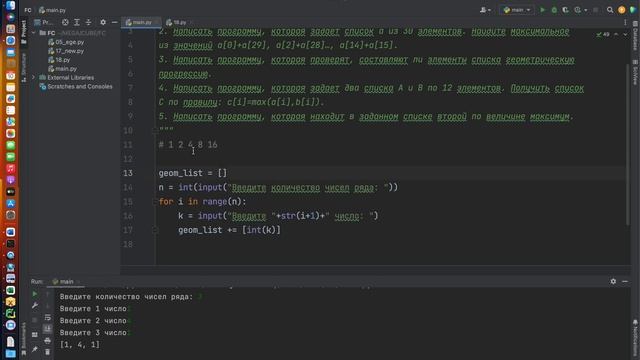Click the inspections checkmark count widget
The height and width of the screenshot is (360, 640).
[603, 34]
